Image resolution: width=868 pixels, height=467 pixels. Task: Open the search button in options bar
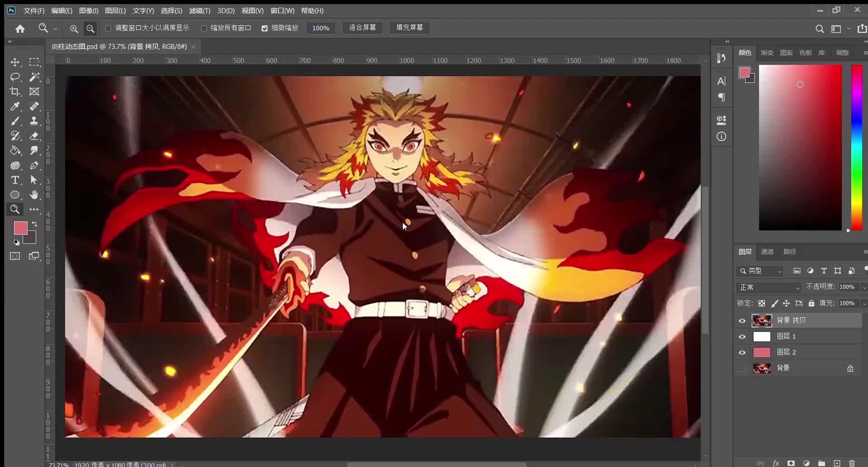[819, 29]
